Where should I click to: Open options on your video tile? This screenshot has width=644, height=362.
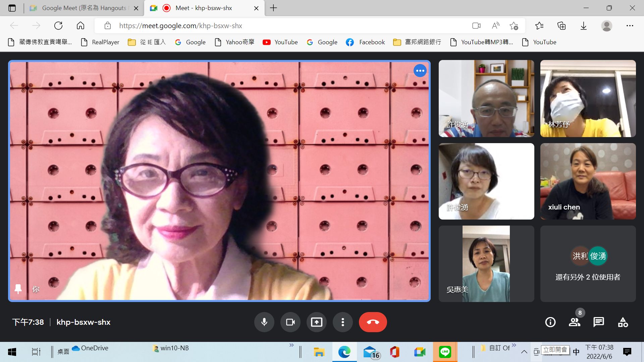pyautogui.click(x=420, y=71)
